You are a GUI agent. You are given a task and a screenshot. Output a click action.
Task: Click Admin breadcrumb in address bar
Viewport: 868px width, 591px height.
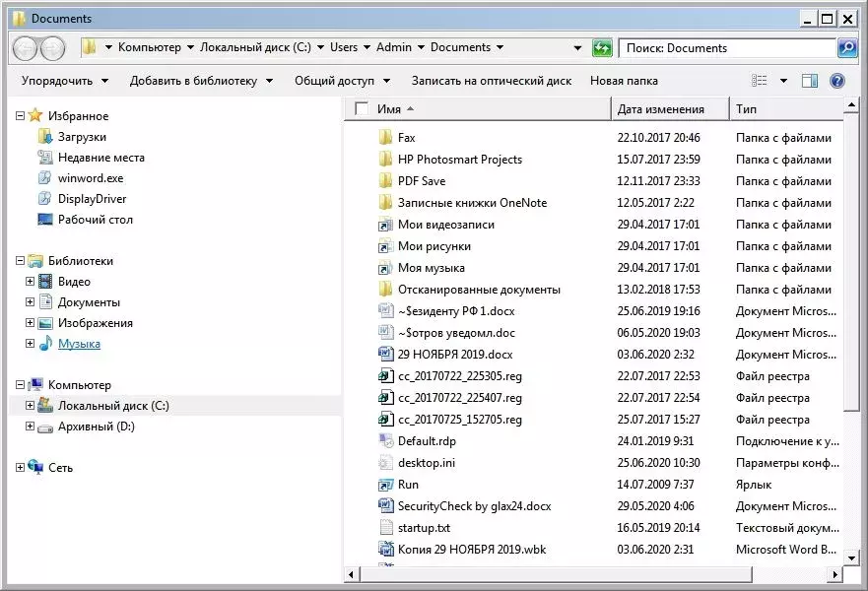point(393,47)
